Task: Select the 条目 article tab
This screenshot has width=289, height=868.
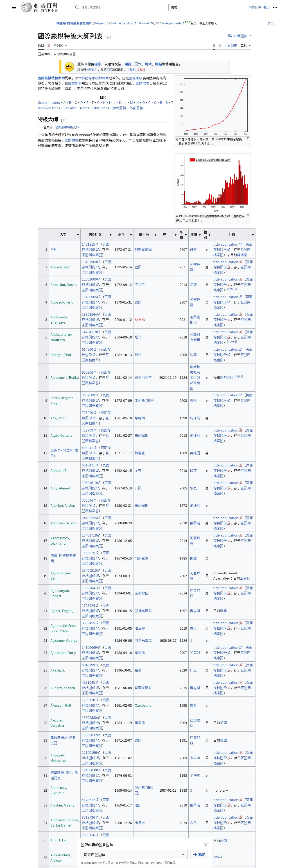Action: (x=41, y=45)
